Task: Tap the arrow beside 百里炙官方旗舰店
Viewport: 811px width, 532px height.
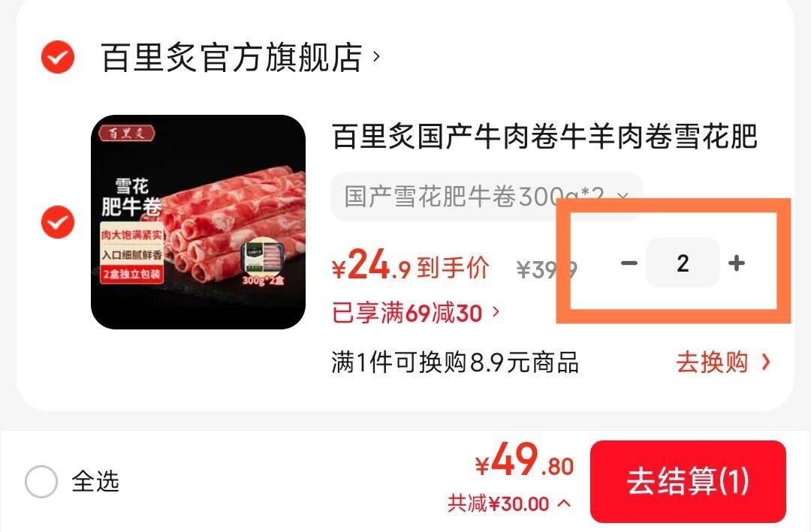Action: tap(376, 56)
